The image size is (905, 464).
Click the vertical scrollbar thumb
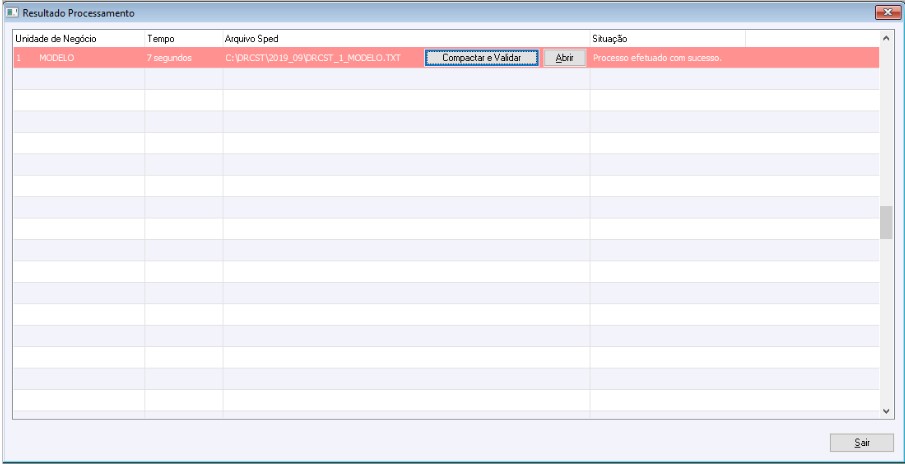[886, 222]
